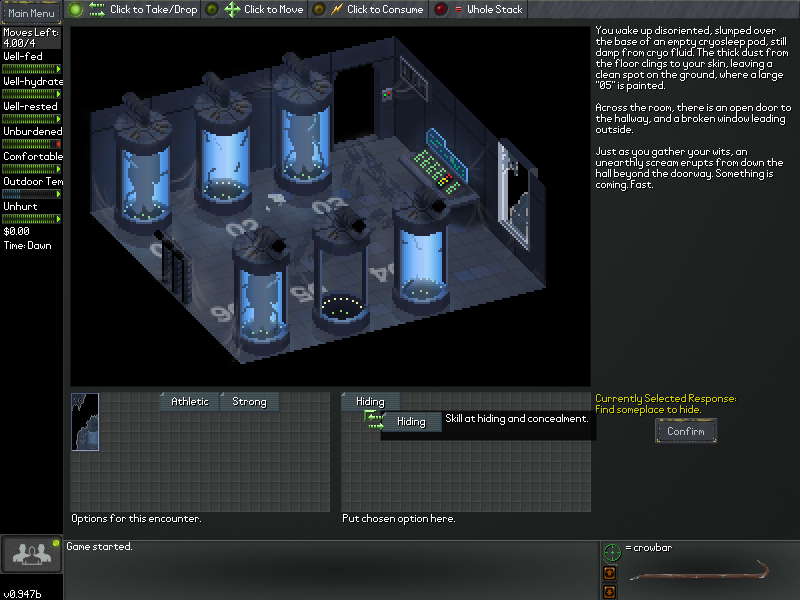Screen dimensions: 800x600
Task: Click the Well-fed status bar
Action: [31, 69]
